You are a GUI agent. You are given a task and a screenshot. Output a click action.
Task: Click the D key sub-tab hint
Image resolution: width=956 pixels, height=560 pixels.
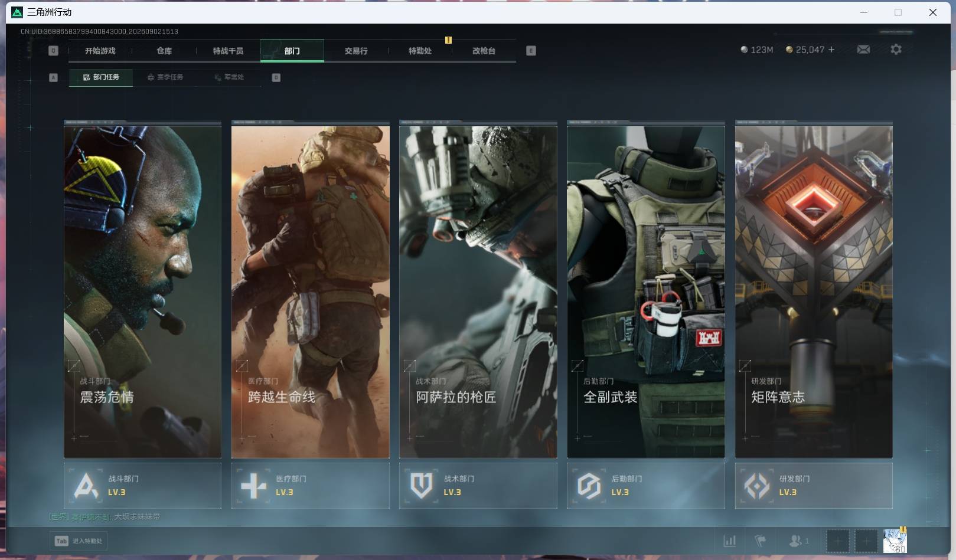[x=276, y=77]
